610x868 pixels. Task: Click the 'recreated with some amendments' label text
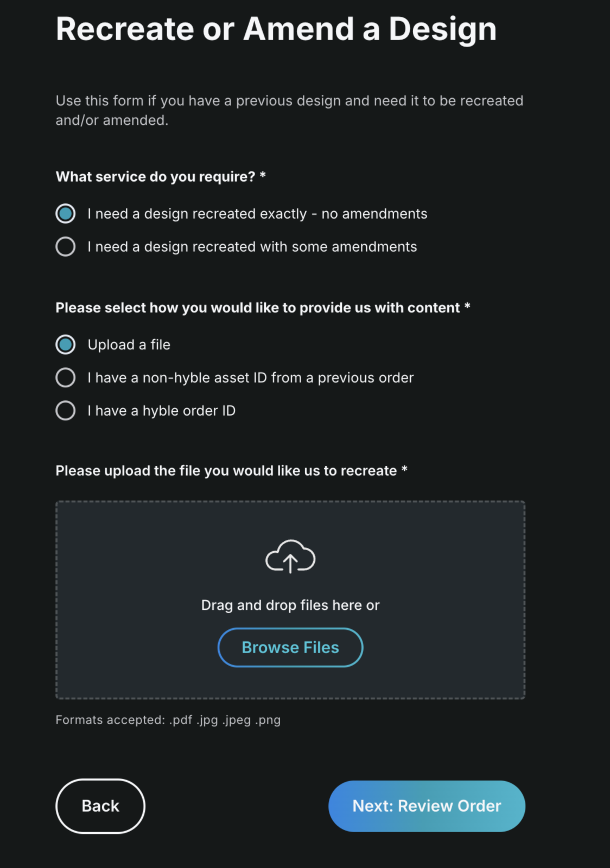[x=252, y=247]
